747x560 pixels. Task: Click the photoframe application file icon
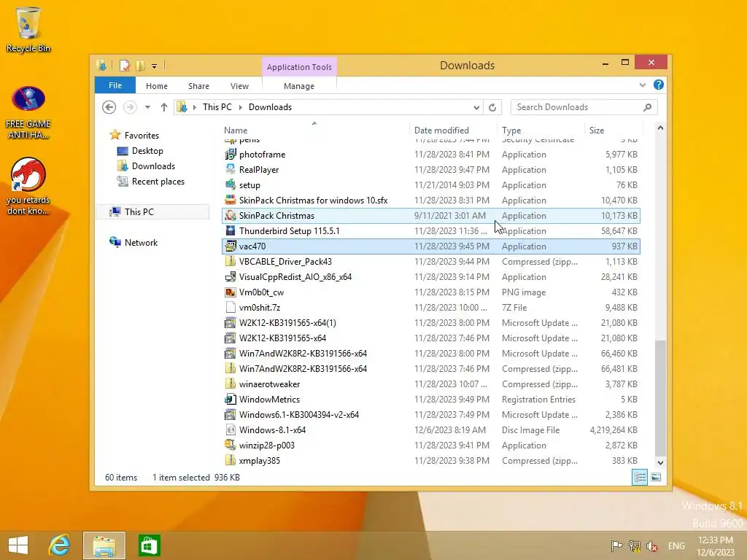(x=230, y=155)
